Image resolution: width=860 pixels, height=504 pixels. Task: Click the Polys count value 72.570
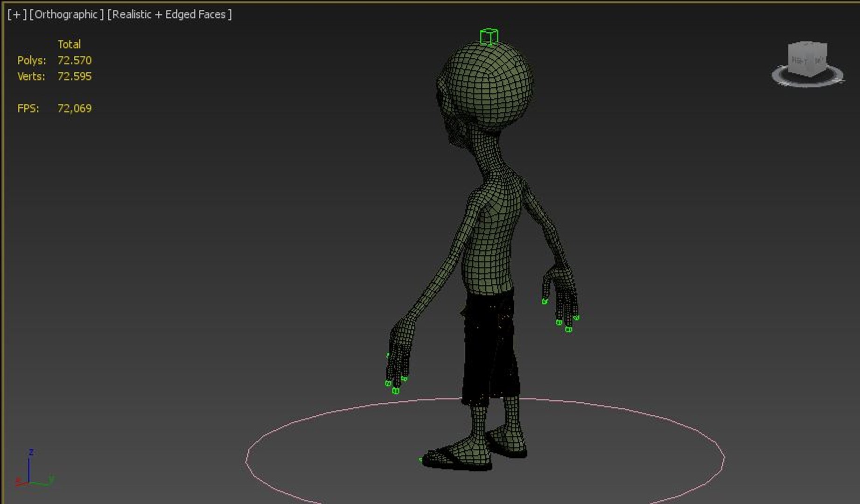tap(75, 60)
